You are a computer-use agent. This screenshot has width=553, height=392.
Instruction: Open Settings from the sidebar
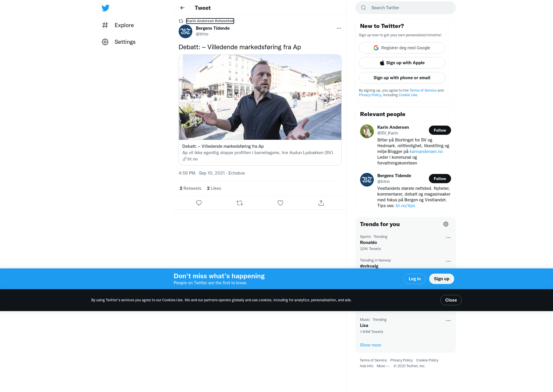click(119, 42)
